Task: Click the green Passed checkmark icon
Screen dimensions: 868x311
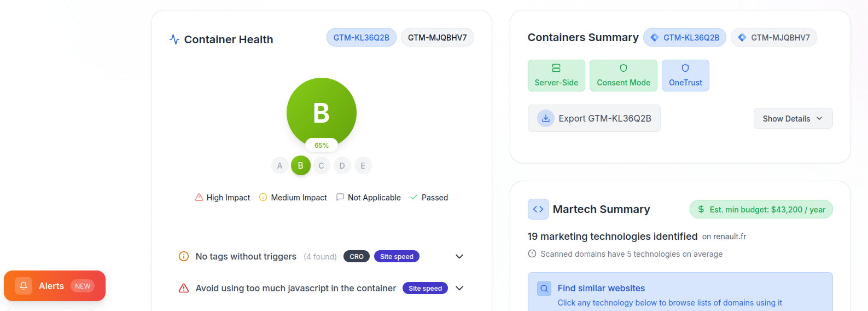Action: point(414,197)
